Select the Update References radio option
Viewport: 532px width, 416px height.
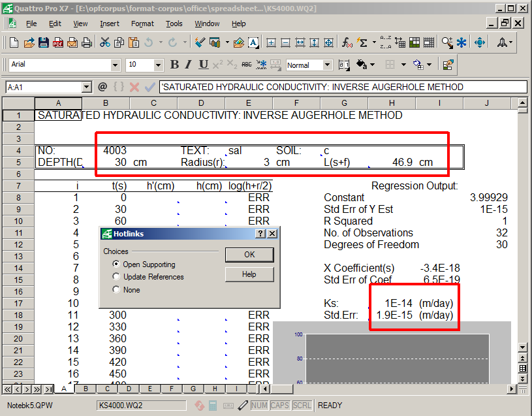tap(117, 277)
